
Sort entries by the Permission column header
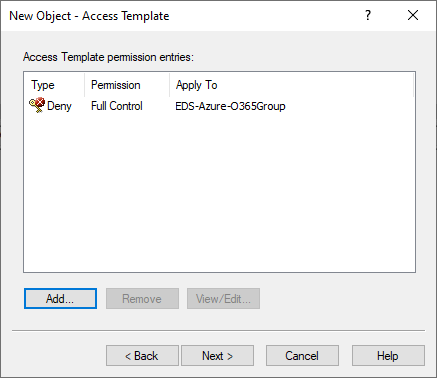coord(127,85)
